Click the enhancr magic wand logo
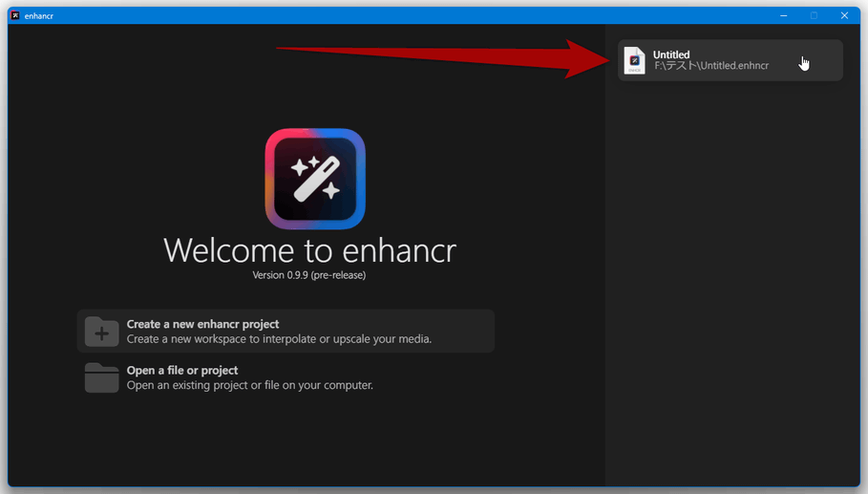 point(315,179)
